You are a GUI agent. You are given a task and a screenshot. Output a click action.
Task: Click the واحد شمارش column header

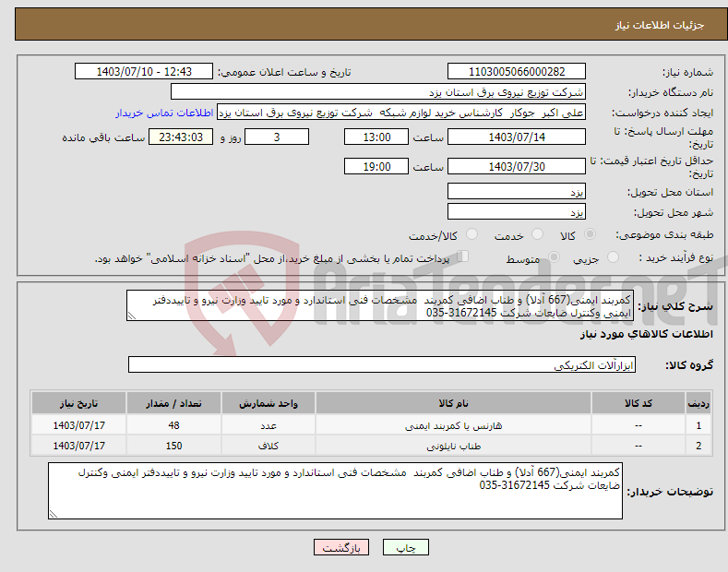pos(269,403)
